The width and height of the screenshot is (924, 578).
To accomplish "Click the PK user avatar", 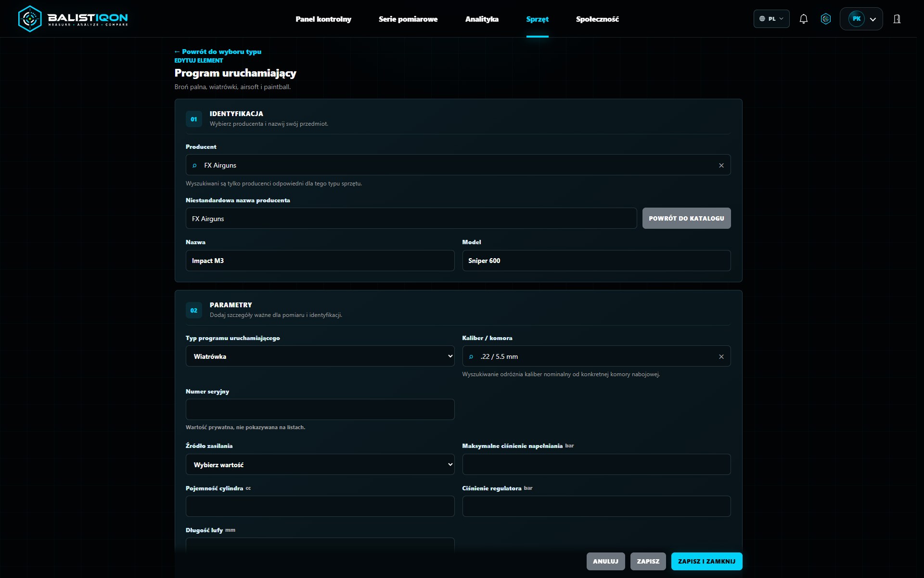I will (857, 19).
